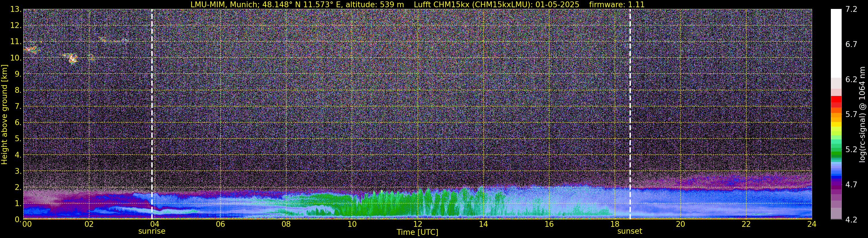The width and height of the screenshot is (868, 238).
Task: Click the '5.' tick on the height axis
Action: (18, 139)
